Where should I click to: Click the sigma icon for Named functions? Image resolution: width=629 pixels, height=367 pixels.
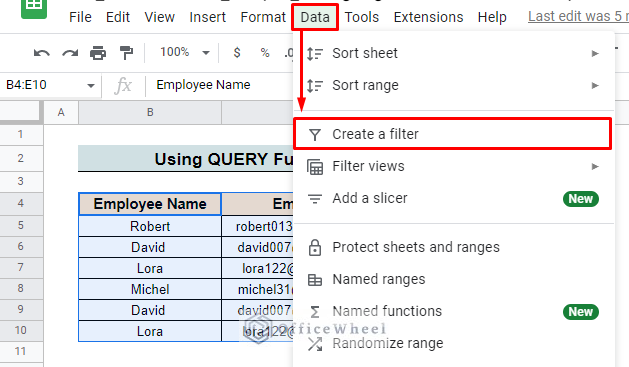click(315, 312)
